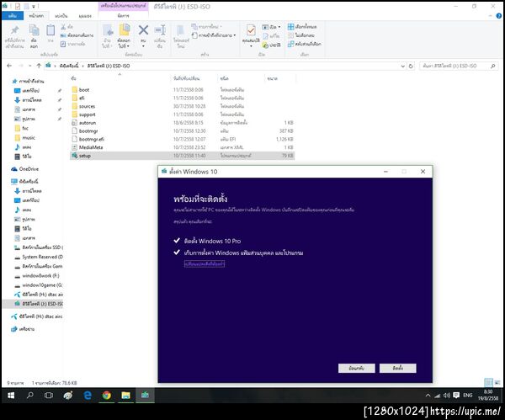
Task: Click the Copy to folder icon
Action: (x=125, y=30)
